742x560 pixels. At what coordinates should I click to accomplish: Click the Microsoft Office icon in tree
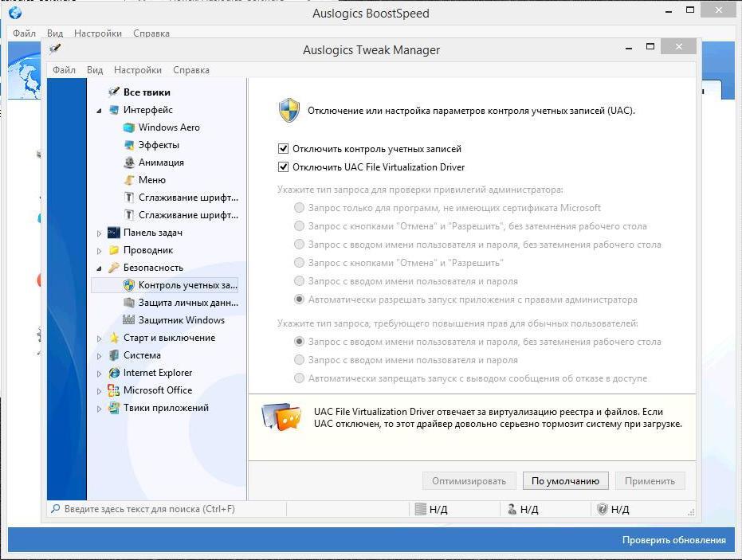[x=113, y=390]
